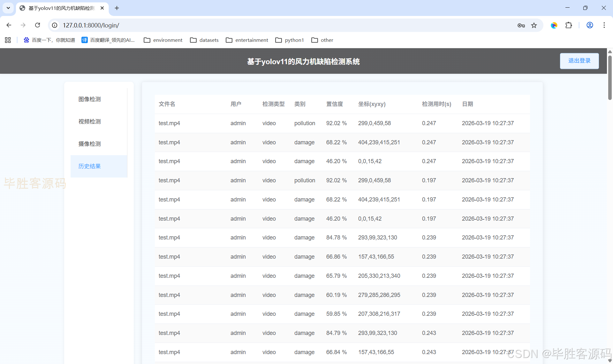Image resolution: width=613 pixels, height=364 pixels.
Task: Click the browser forward arrow
Action: [23, 25]
